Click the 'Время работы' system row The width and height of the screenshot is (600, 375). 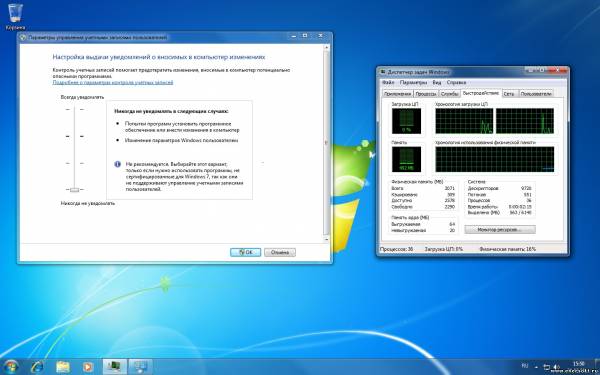[x=499, y=206]
